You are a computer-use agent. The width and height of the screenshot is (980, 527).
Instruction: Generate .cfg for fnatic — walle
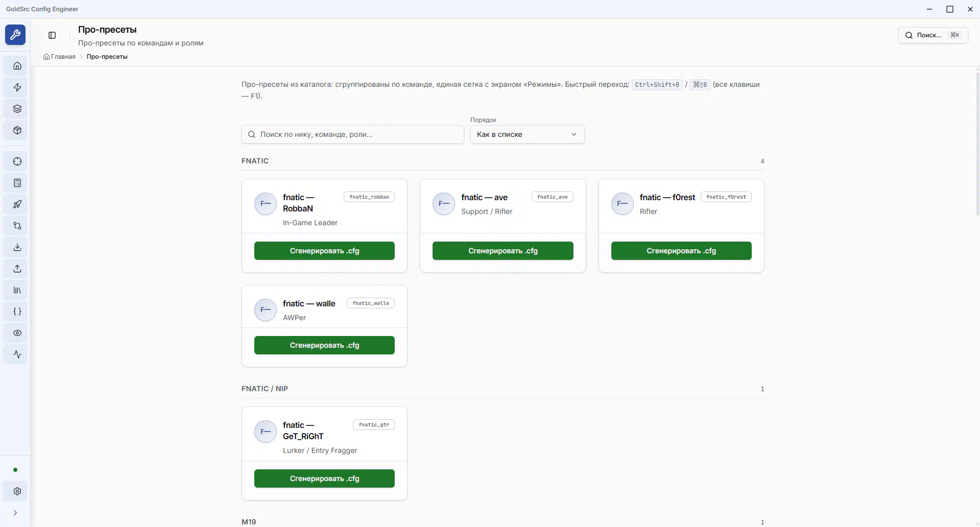(324, 345)
